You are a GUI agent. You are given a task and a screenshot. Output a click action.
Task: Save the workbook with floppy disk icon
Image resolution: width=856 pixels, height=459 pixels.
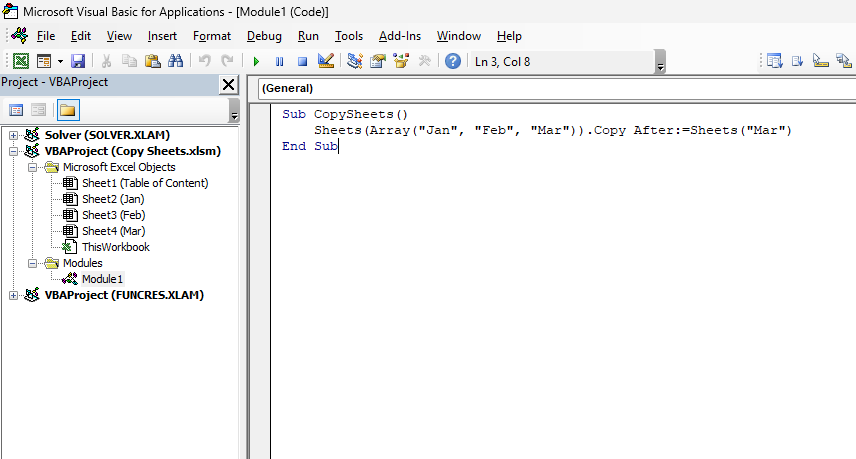coord(78,61)
